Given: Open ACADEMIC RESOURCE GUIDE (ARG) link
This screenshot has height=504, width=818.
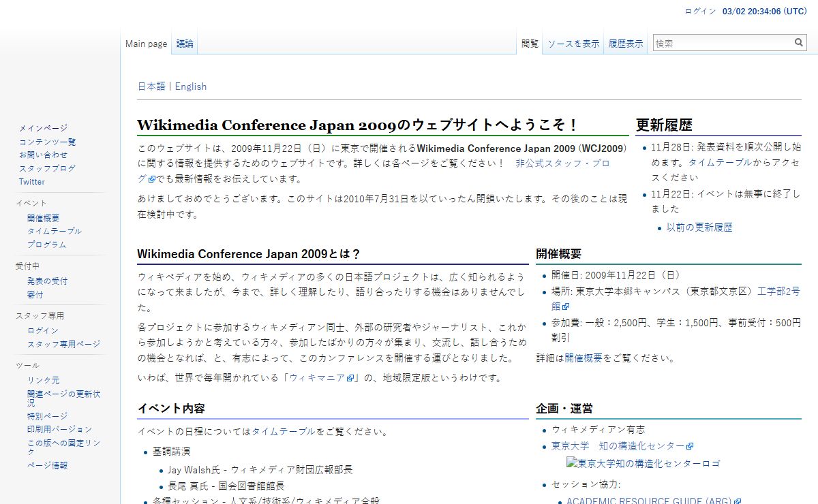Looking at the screenshot, I should tap(654, 501).
